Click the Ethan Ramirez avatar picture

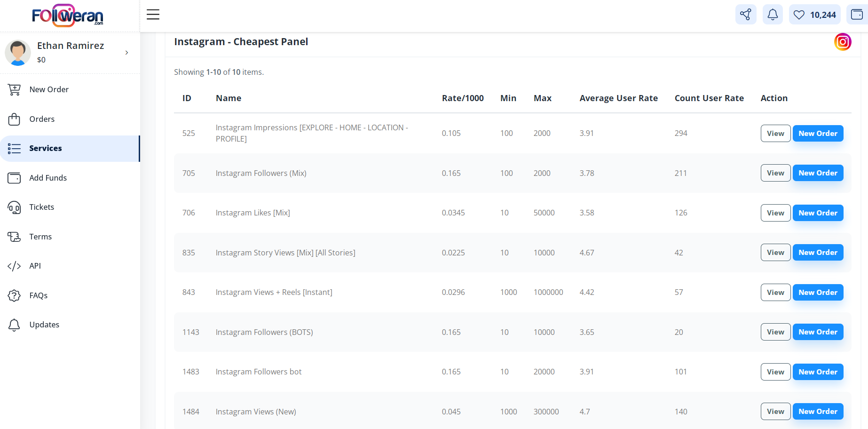pos(18,53)
